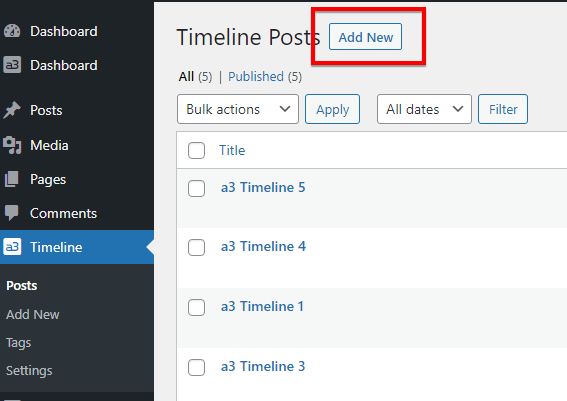The width and height of the screenshot is (567, 401).
Task: Check the box for a3 Timeline 5
Action: pos(196,188)
